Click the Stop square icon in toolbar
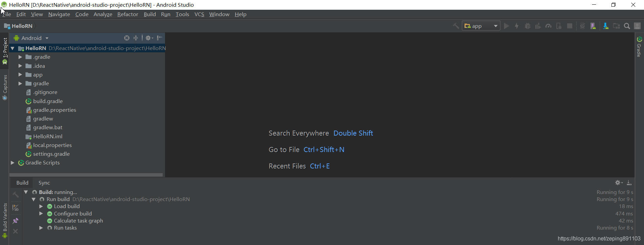The width and height of the screenshot is (644, 245). coord(570,26)
